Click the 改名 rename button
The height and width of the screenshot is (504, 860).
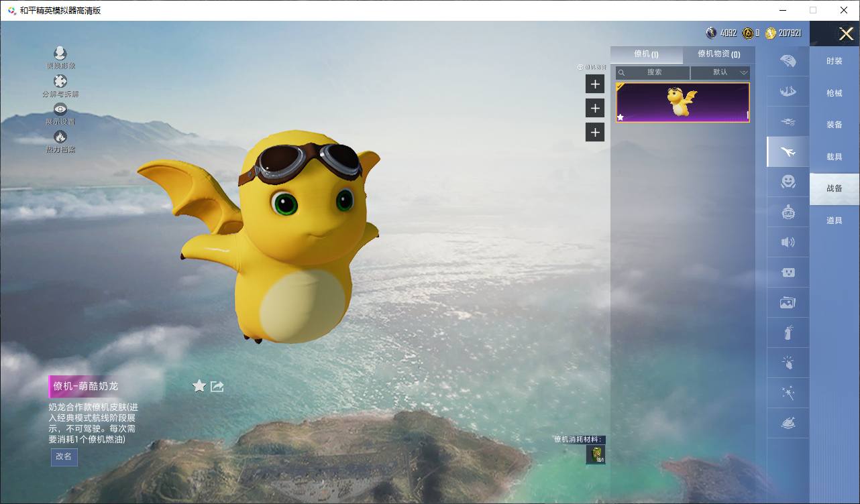[x=64, y=456]
